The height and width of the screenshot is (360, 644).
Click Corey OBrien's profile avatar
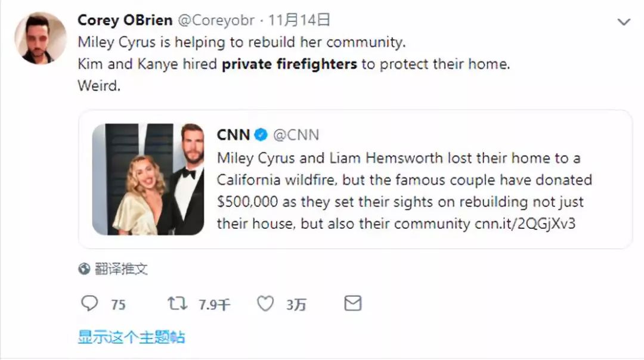click(x=40, y=38)
